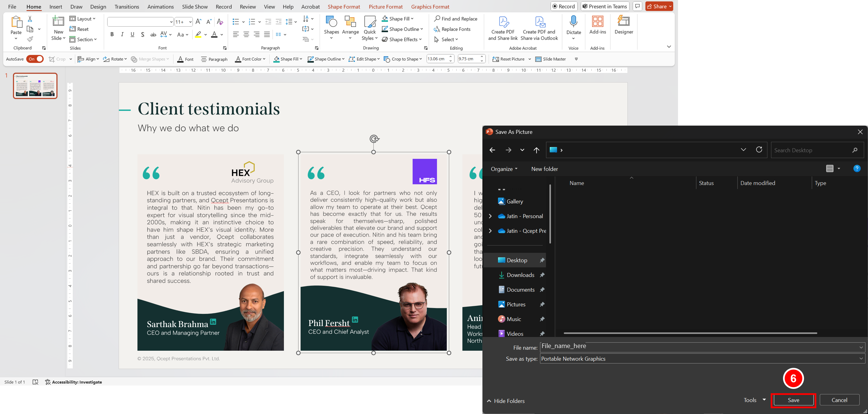
Task: Toggle the AutoSave switch off
Action: coord(35,59)
